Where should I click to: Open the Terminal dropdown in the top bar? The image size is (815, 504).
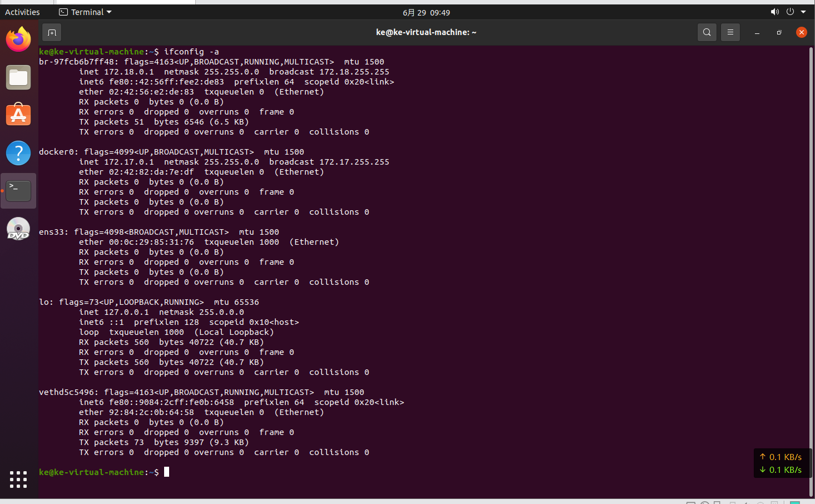point(85,12)
